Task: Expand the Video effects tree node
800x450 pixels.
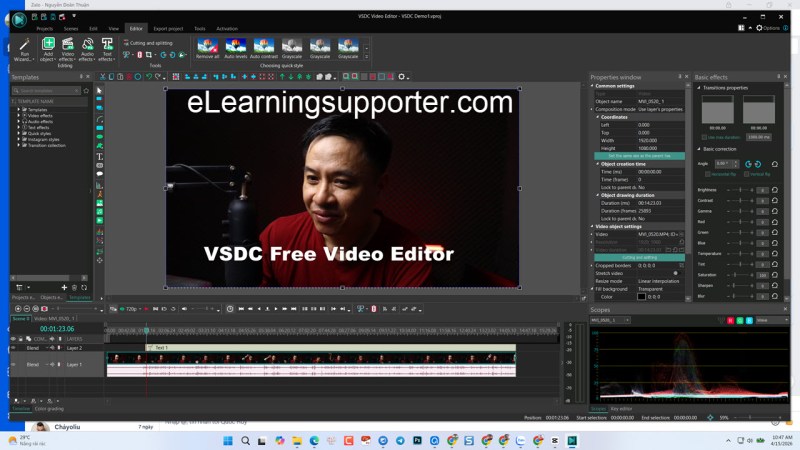Action: coord(19,115)
